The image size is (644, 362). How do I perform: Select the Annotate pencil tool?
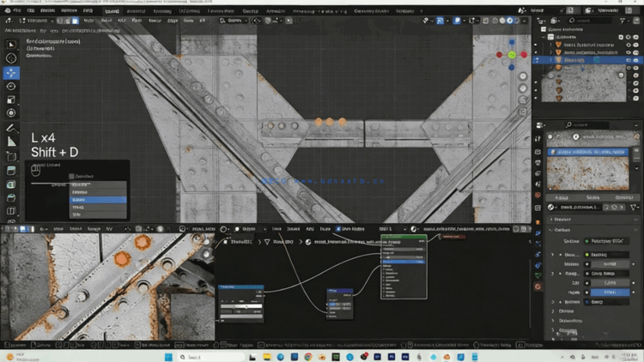[x=11, y=128]
